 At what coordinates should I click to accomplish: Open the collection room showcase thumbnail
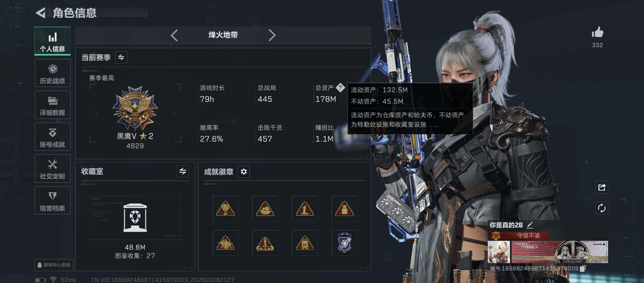tap(135, 218)
